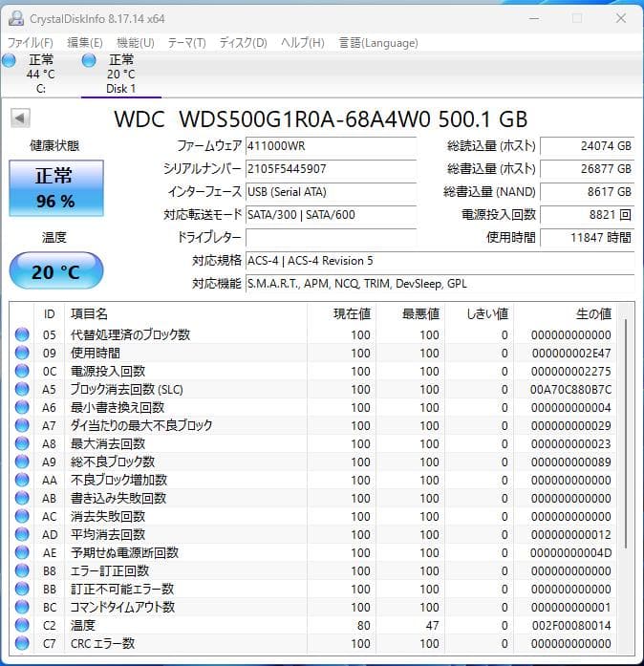Select row CRC エラー数
This screenshot has height=666, width=644.
click(314, 643)
